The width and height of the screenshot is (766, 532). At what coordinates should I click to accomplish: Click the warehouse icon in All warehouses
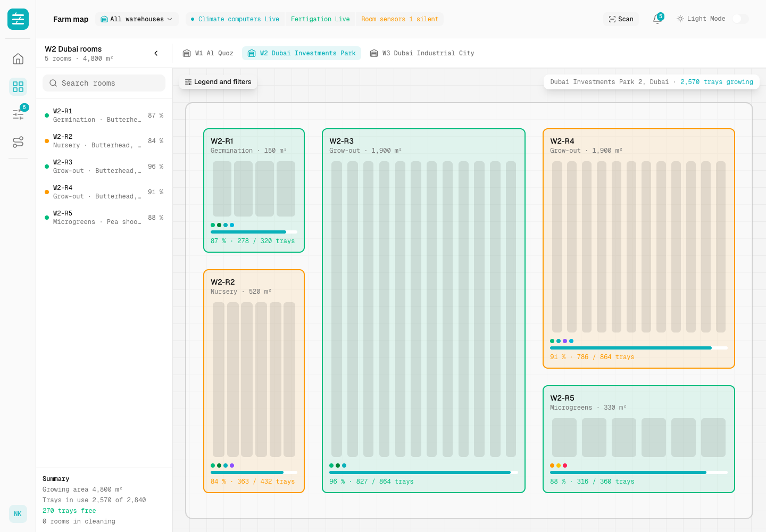[x=104, y=19]
